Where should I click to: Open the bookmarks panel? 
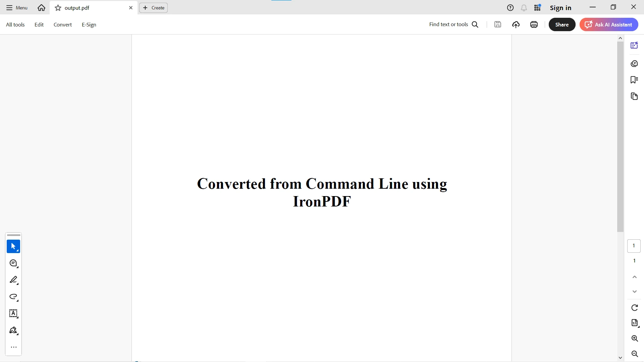(634, 80)
